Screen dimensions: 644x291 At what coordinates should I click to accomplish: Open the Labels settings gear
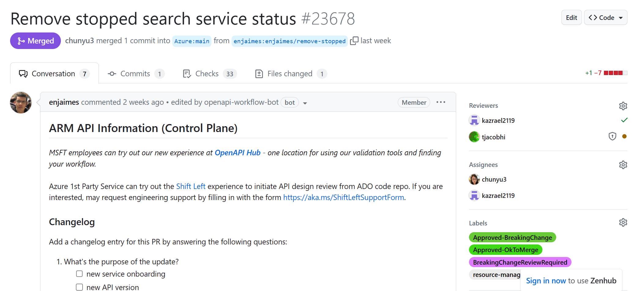(x=623, y=222)
